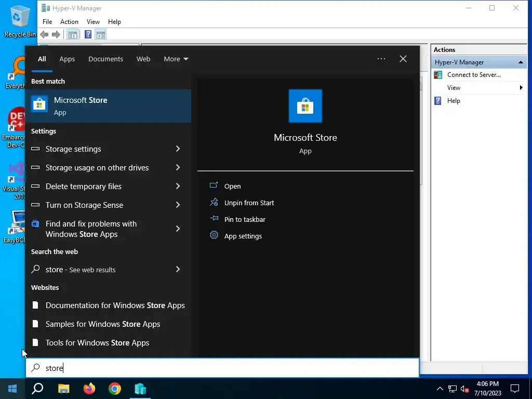Click the search box containing store

coord(222,368)
